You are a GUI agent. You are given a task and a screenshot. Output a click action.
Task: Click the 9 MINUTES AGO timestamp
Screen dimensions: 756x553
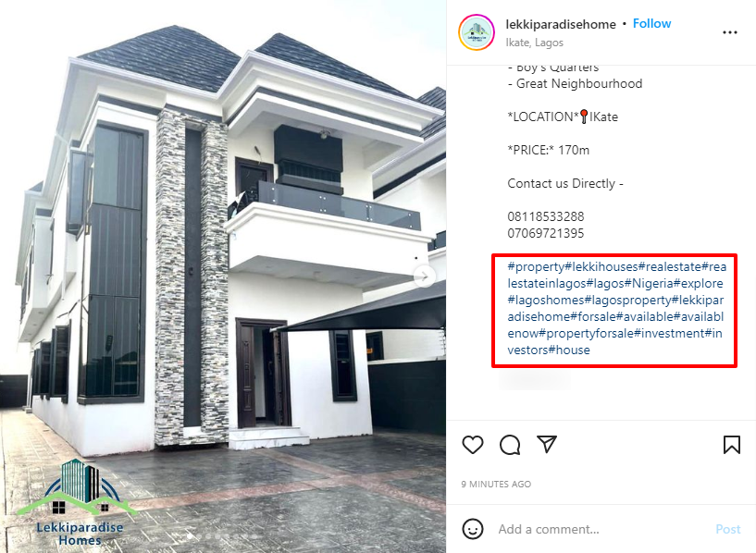496,485
